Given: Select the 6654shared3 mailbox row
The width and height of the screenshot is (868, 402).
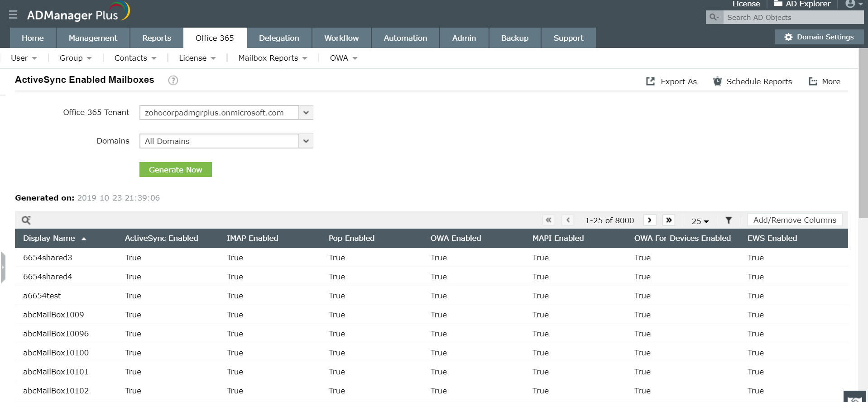Looking at the screenshot, I should [x=432, y=258].
